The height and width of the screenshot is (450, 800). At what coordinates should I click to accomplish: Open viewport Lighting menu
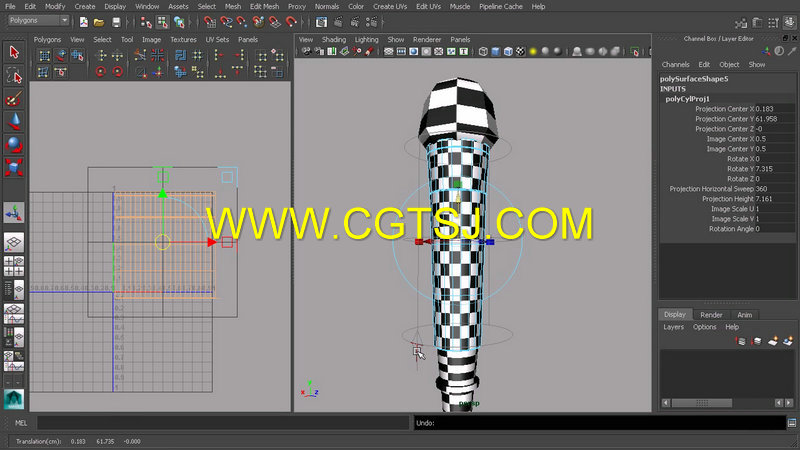pyautogui.click(x=366, y=39)
